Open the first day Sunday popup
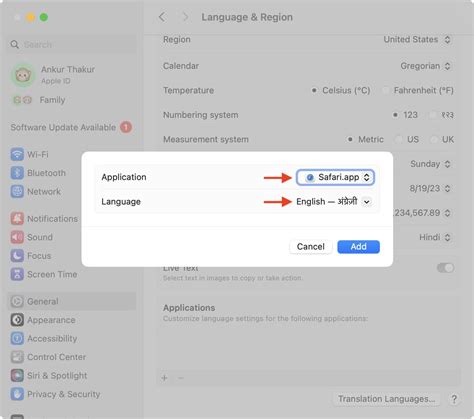Screen dimensions: 474x419 tap(430, 164)
